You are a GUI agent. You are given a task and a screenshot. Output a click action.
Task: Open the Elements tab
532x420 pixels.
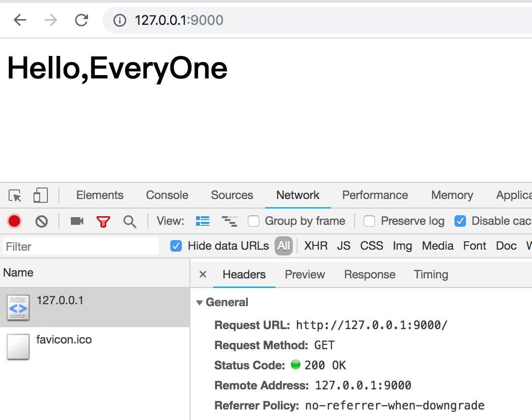coord(100,196)
